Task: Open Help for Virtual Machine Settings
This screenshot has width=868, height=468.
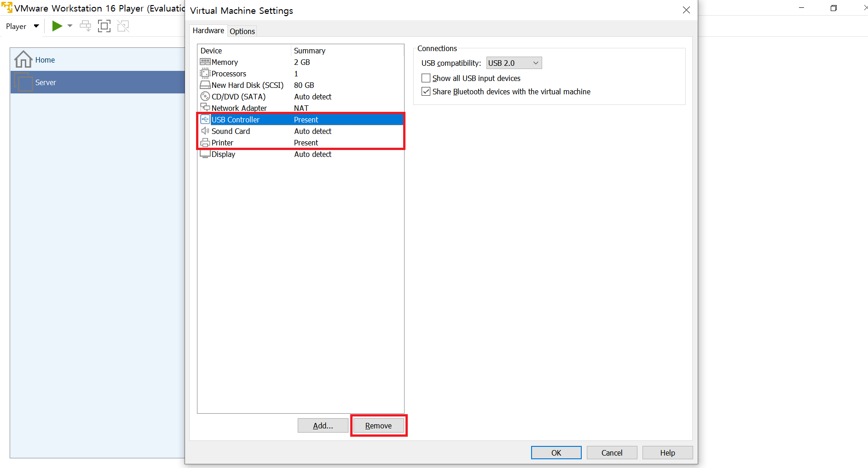Action: coord(667,453)
